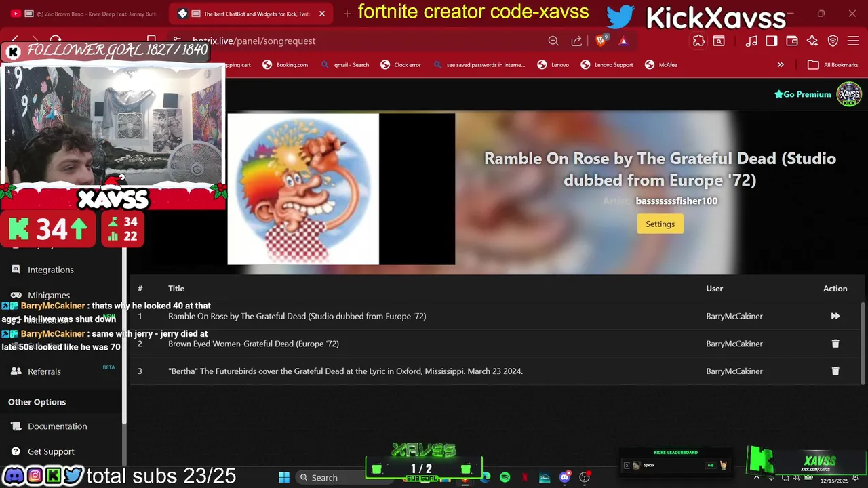Click the Title column header

click(x=176, y=289)
